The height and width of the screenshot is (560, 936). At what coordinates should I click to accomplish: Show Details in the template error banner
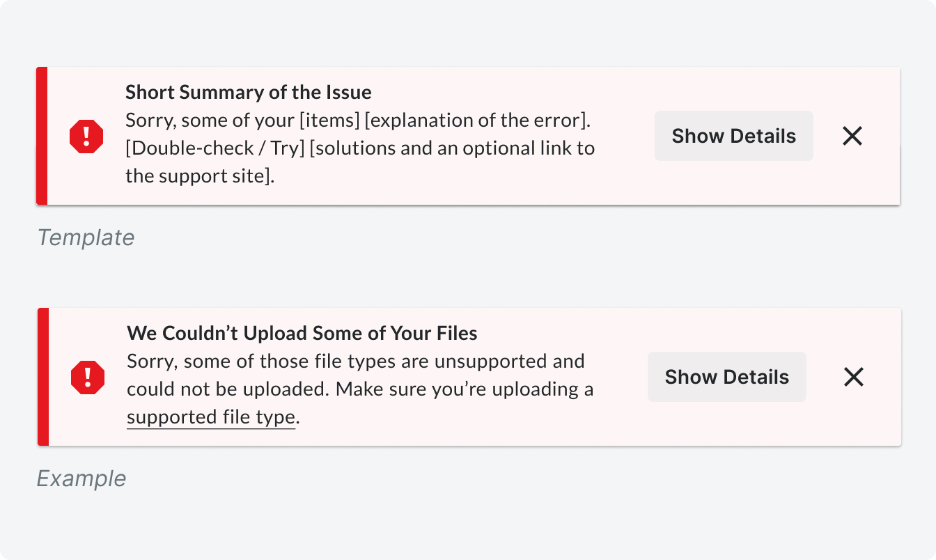click(x=734, y=136)
